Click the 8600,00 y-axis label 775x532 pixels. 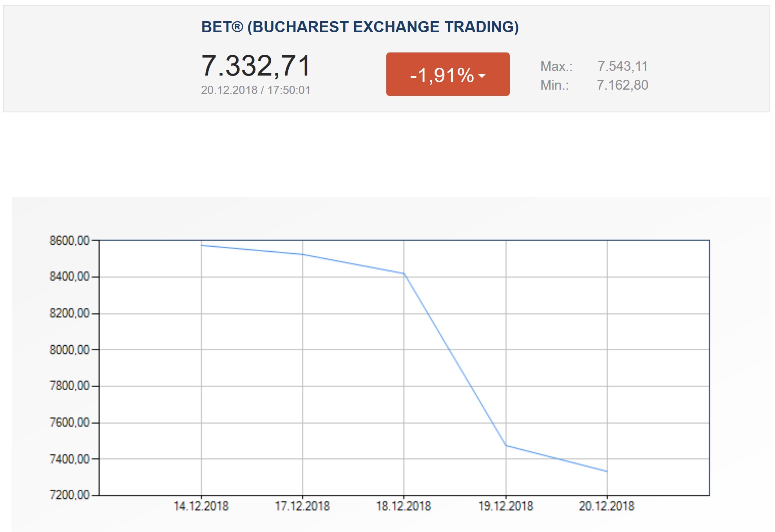tap(69, 240)
